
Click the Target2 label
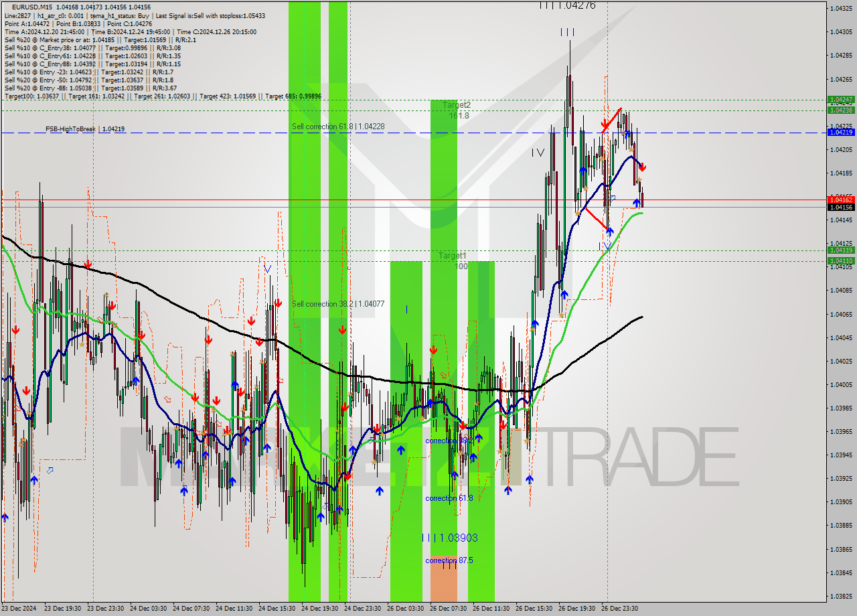(456, 104)
